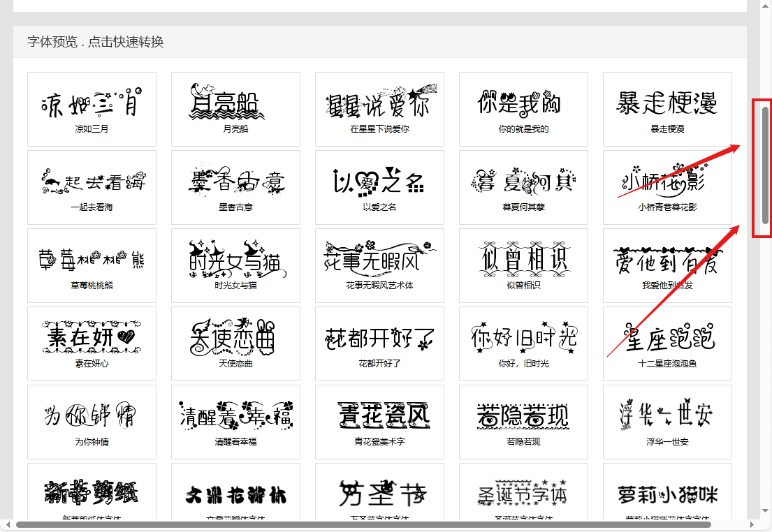Pick the 在星星下说爱你 font card
Viewport: 772px width, 532px height.
click(x=379, y=109)
